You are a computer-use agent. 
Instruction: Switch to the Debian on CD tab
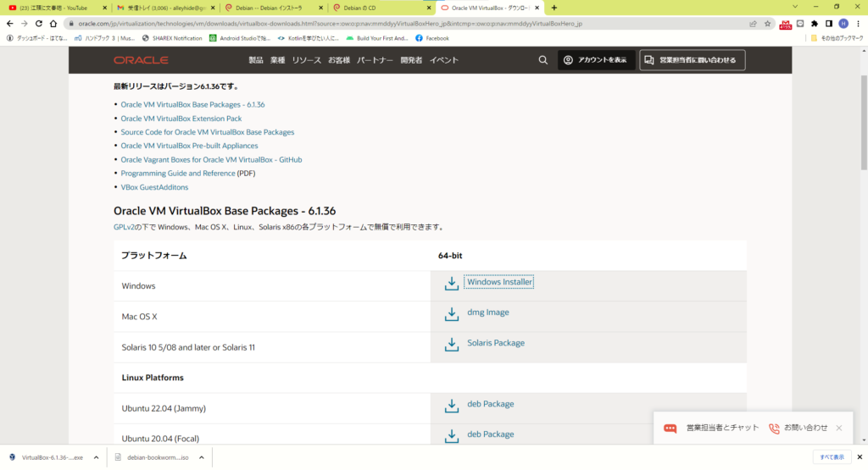[x=382, y=8]
